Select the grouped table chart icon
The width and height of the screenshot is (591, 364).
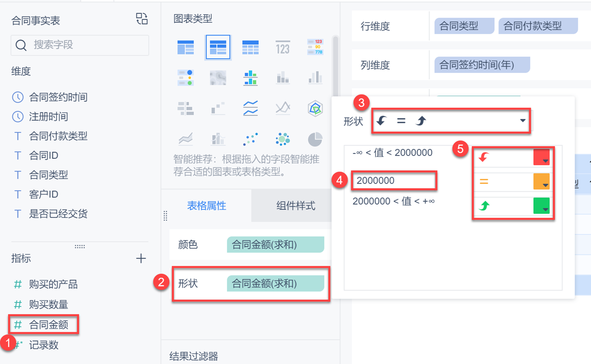[218, 47]
